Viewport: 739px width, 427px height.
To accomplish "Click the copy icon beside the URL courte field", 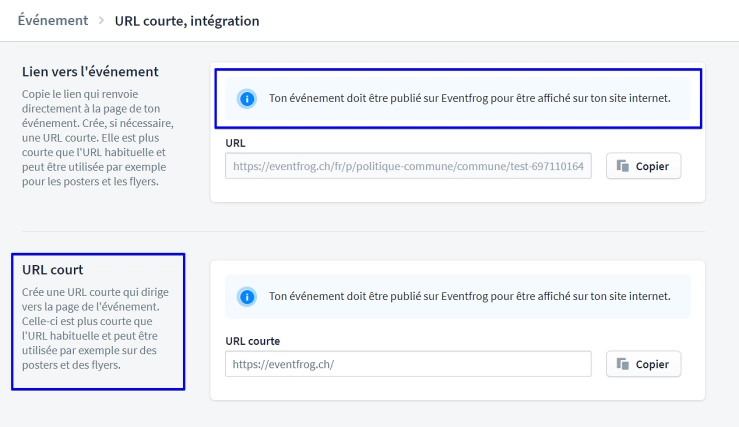I will click(x=622, y=364).
